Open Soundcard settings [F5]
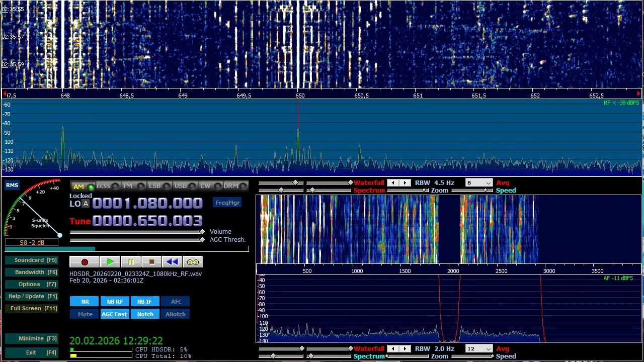This screenshot has height=362, width=644. pos(32,260)
